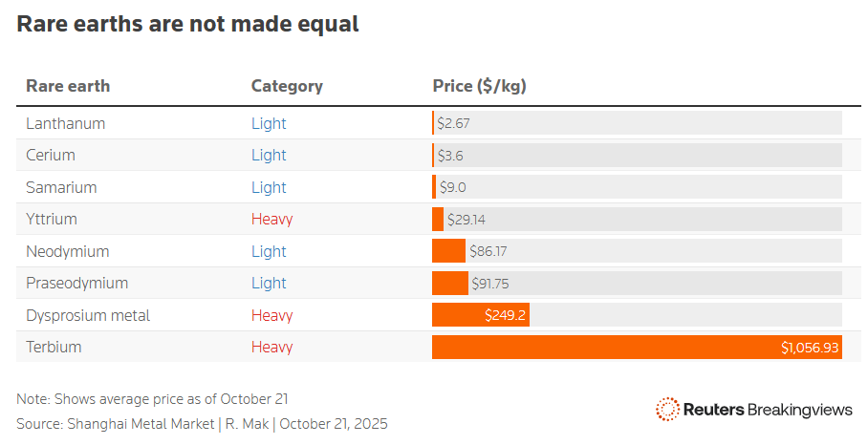Screen dimensions: 868x445
Task: Click the Price ($/kg) column header
Action: pyautogui.click(x=480, y=86)
